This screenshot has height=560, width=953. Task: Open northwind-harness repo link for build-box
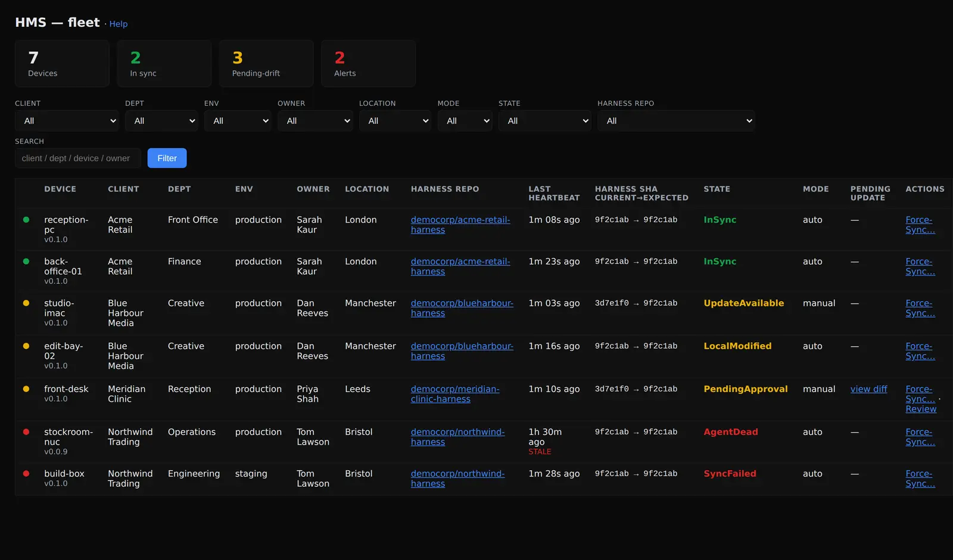(x=457, y=478)
